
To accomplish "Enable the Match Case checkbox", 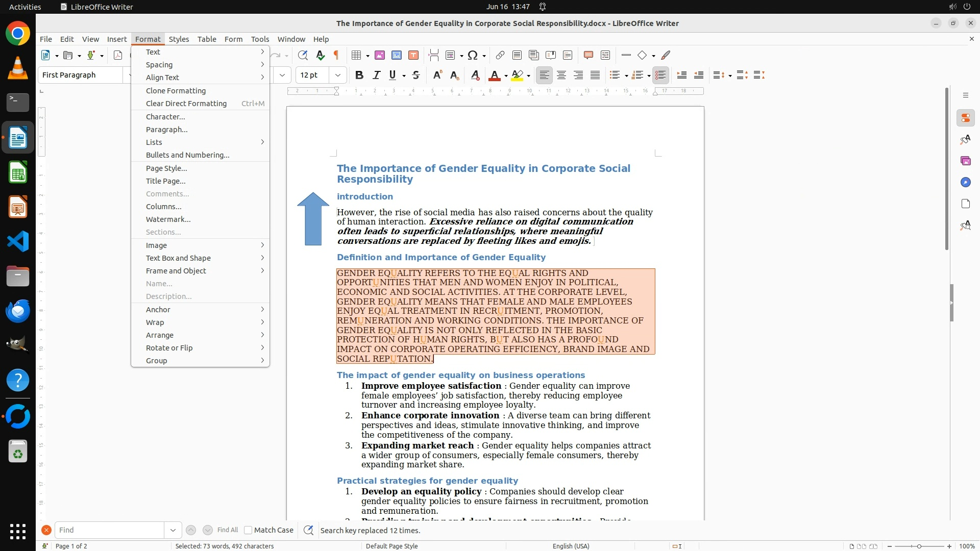I will coord(248,530).
